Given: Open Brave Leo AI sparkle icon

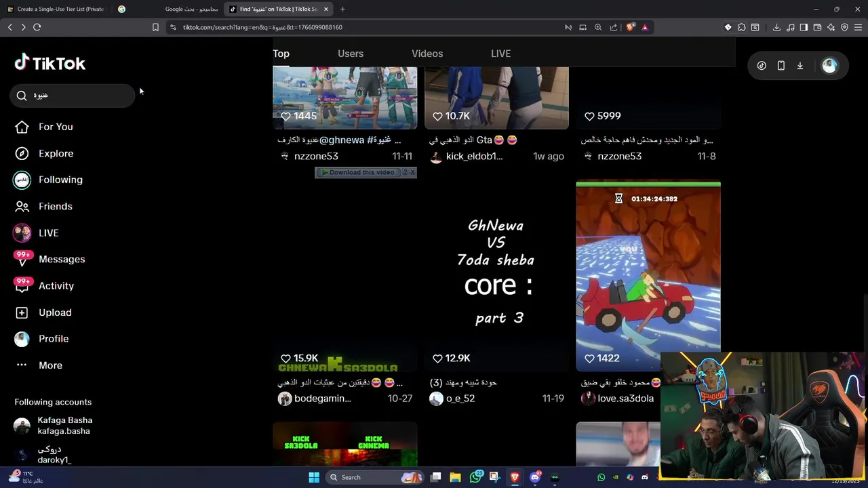Looking at the screenshot, I should [831, 27].
